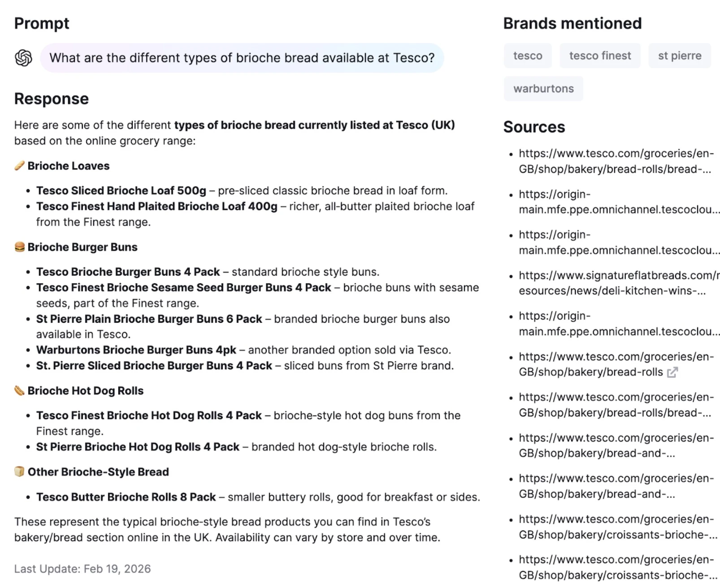This screenshot has height=588, width=720.
Task: Click bread emoji beside Other Brioche-Style Bread
Action: [19, 472]
